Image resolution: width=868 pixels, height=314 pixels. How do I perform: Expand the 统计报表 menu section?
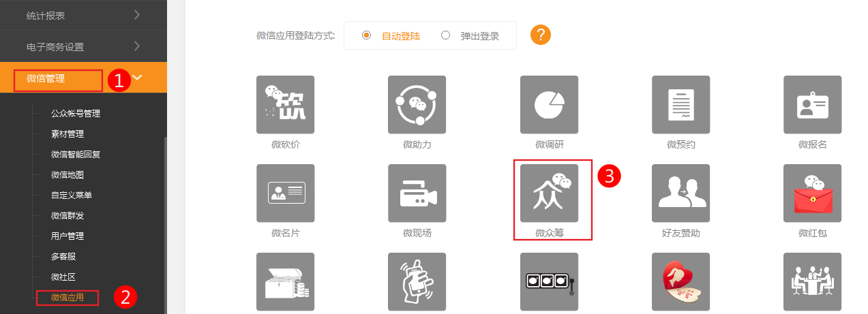click(83, 14)
